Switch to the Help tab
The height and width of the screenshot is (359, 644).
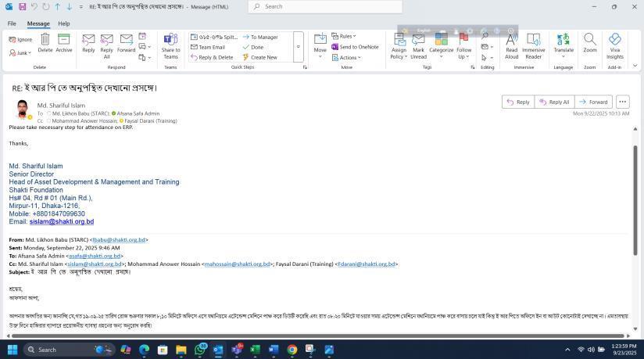tap(63, 23)
